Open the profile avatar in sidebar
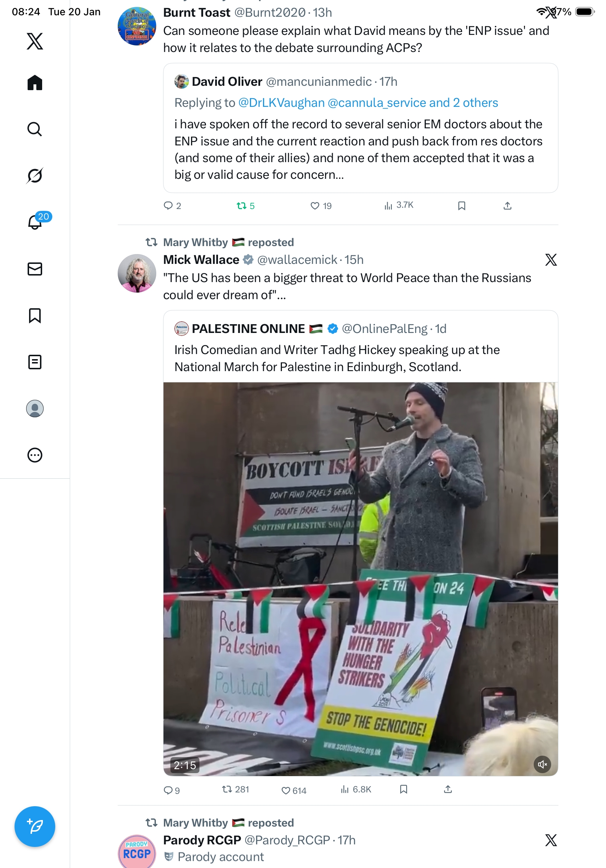 pyautogui.click(x=35, y=408)
